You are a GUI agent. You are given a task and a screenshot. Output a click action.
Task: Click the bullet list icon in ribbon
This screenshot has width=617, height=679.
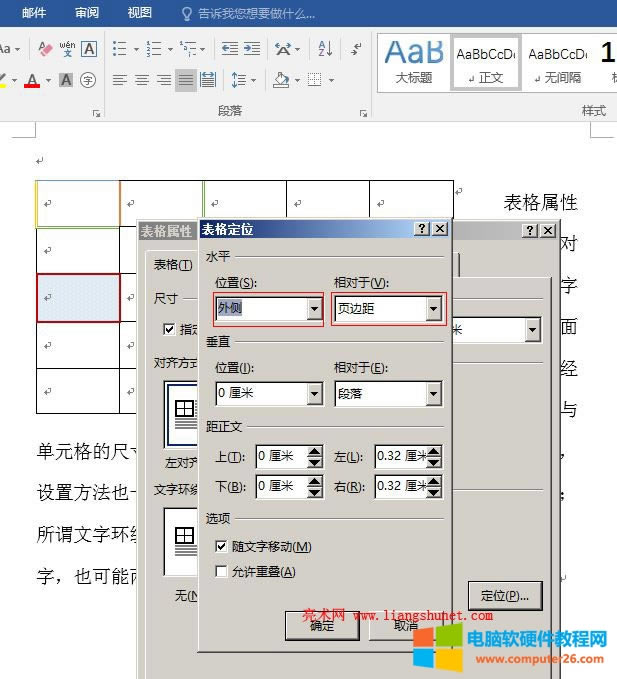120,48
